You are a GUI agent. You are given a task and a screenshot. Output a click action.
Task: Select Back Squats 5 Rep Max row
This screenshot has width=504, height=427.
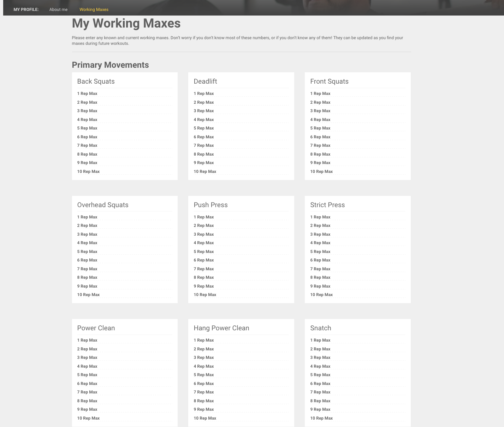pos(125,128)
